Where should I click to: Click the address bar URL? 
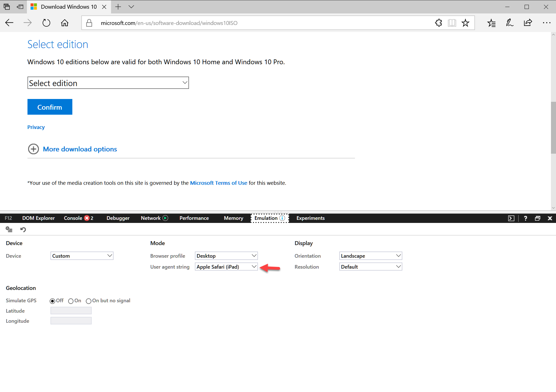pyautogui.click(x=169, y=23)
